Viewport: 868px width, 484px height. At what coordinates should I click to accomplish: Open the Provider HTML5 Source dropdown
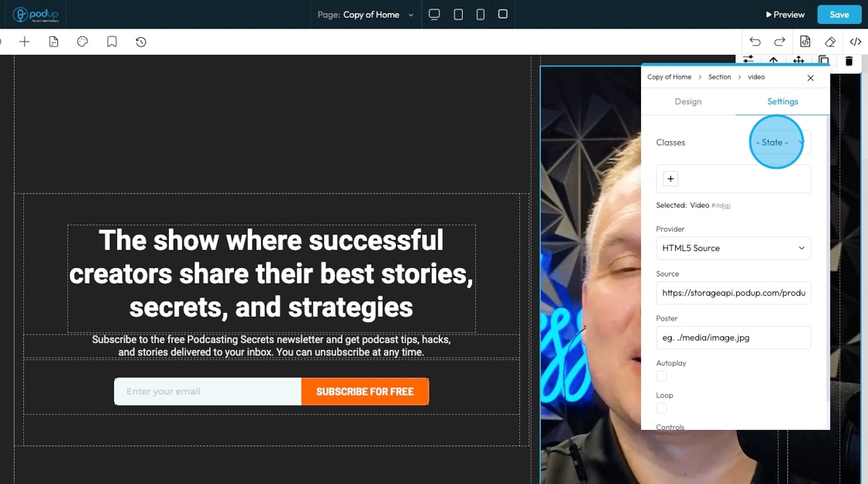coord(733,249)
